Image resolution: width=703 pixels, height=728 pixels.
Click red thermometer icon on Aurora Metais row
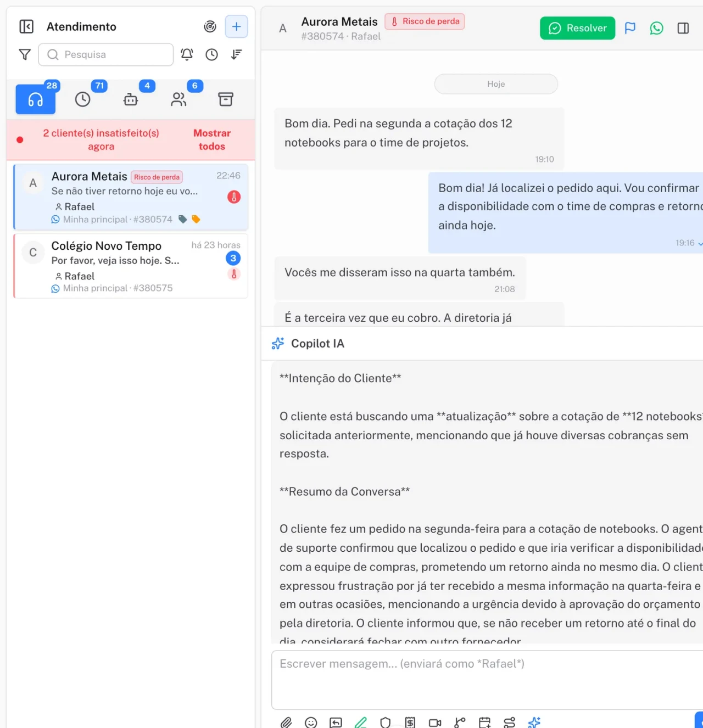[234, 197]
